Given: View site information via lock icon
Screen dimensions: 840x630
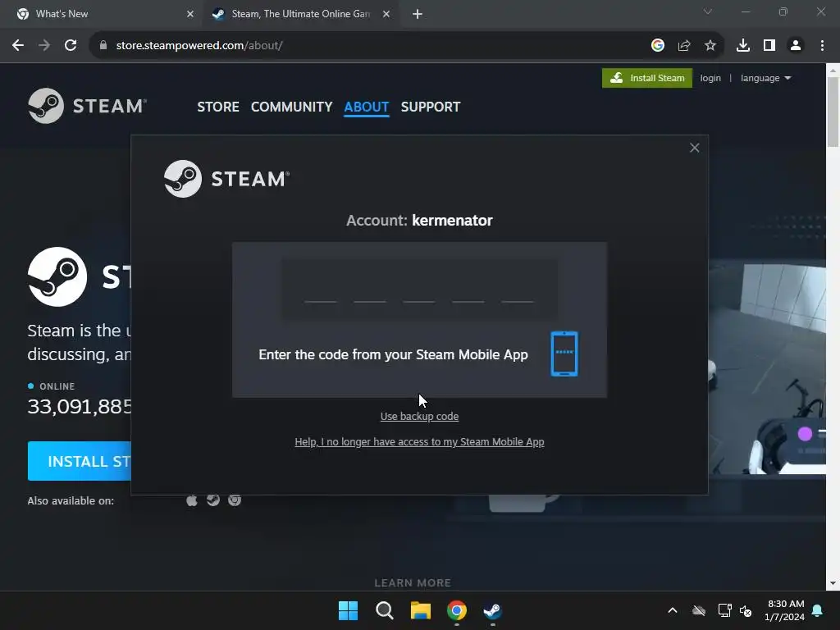Looking at the screenshot, I should pos(103,46).
